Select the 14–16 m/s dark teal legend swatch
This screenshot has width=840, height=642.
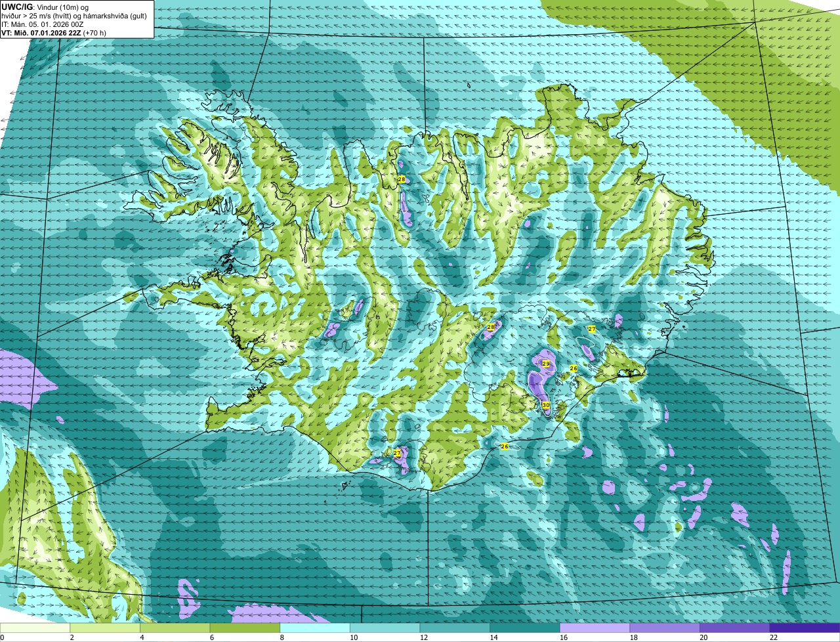tap(525, 628)
